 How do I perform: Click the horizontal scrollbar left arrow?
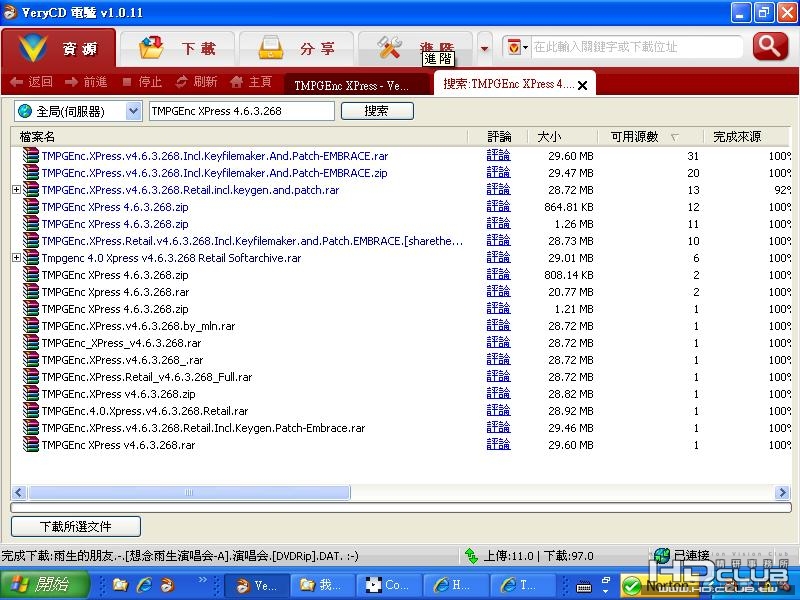(19, 492)
